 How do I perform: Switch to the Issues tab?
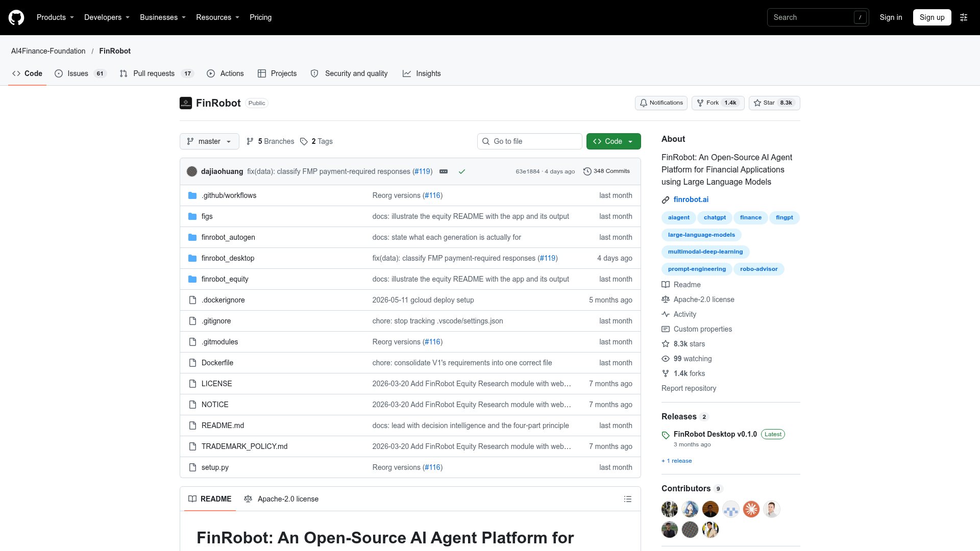pos(80,73)
